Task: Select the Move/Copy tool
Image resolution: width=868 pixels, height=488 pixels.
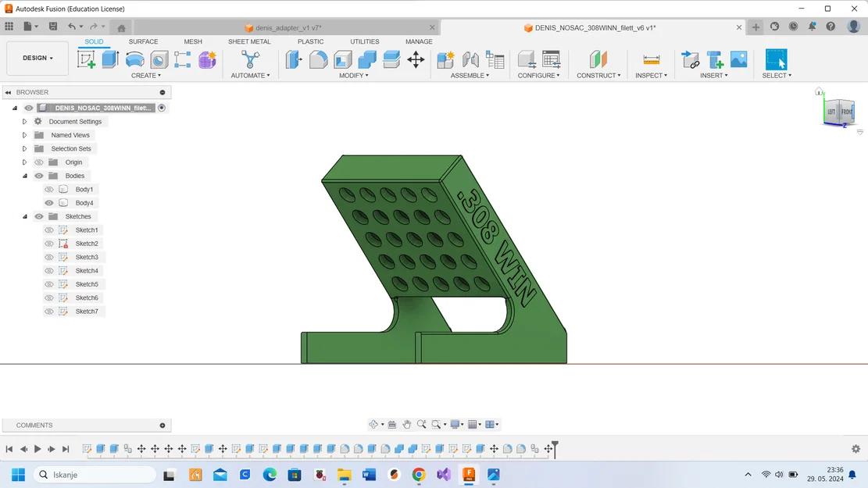Action: (416, 60)
